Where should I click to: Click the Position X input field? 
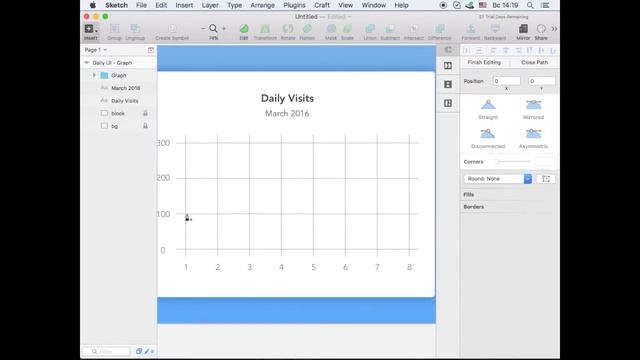point(506,81)
